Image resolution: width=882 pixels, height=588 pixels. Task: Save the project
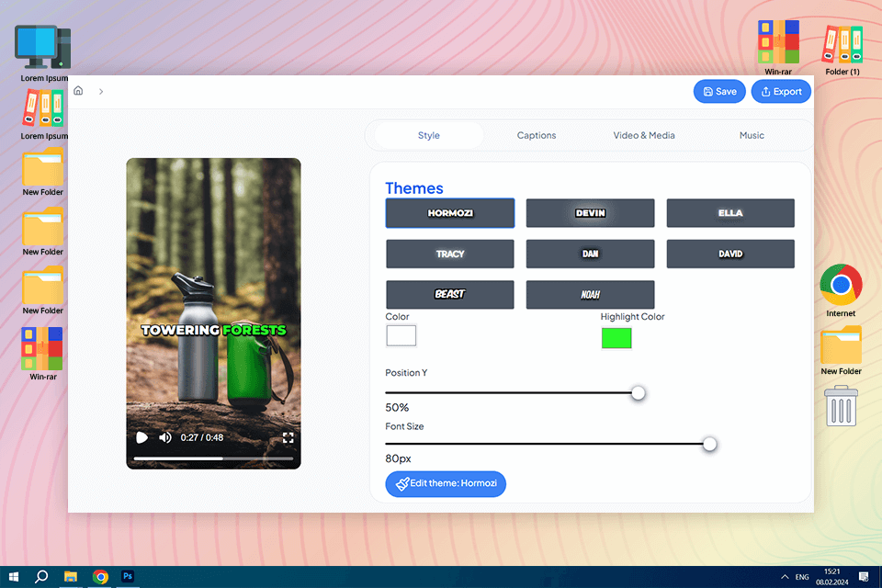pyautogui.click(x=719, y=91)
